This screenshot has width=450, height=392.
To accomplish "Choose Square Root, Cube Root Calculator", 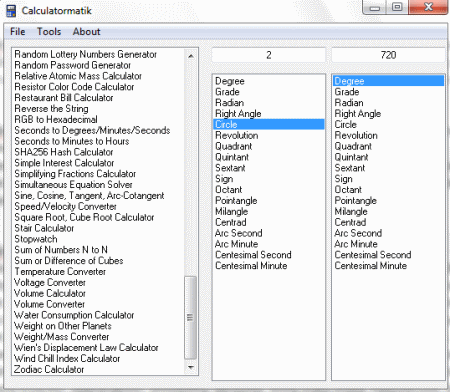I will (84, 217).
